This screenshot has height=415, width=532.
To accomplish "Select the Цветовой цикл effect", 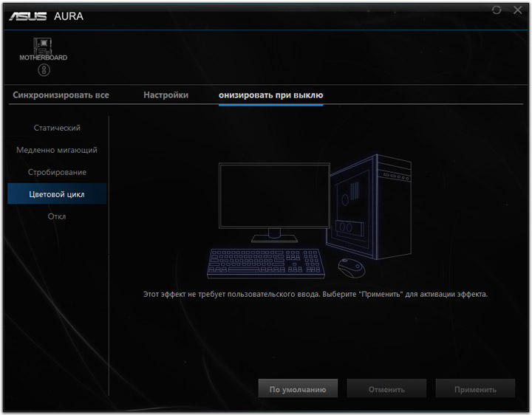I will click(x=57, y=194).
